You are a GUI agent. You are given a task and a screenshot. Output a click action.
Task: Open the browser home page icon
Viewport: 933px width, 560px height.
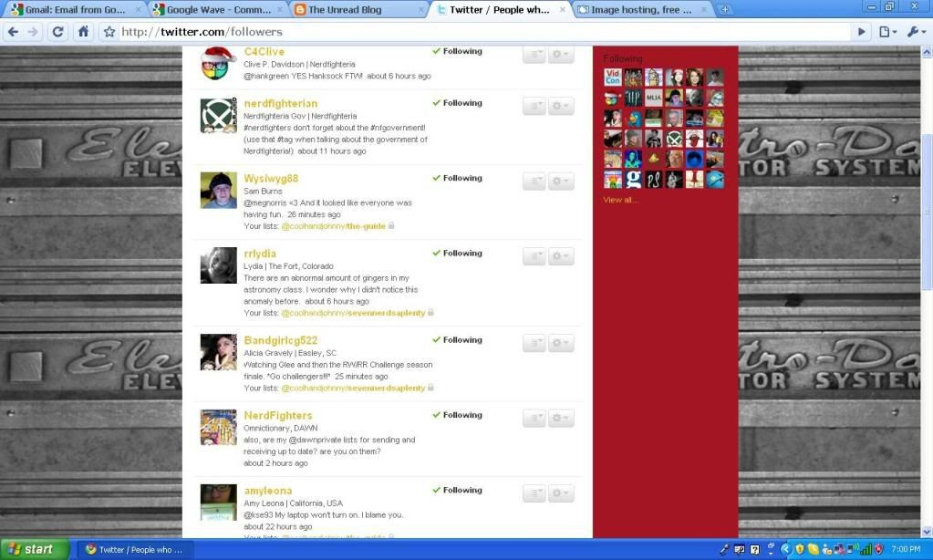(x=83, y=32)
